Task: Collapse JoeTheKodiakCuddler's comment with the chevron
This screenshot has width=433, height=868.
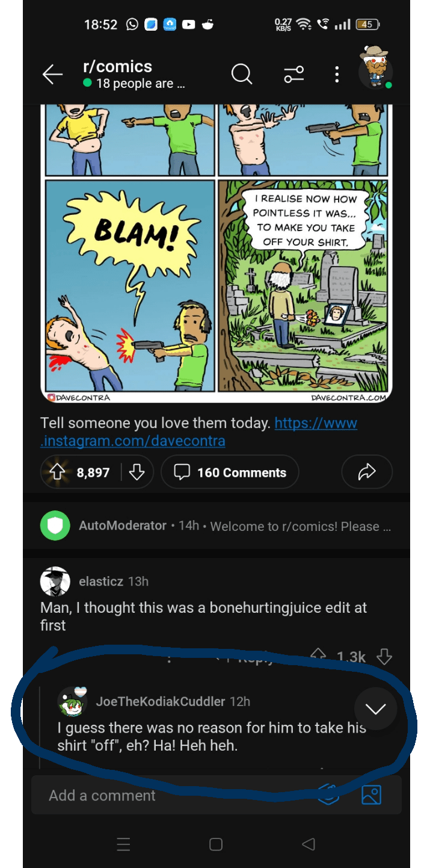Action: pos(376,710)
